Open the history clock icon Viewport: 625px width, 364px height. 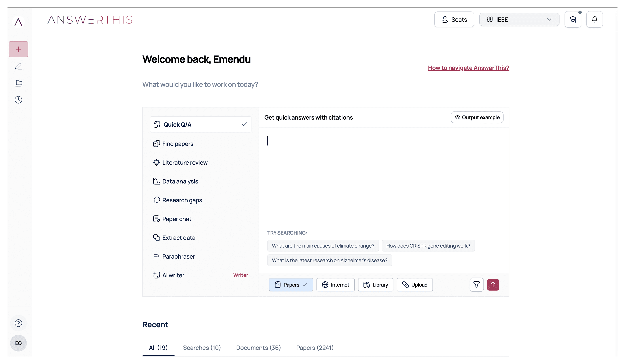click(18, 100)
